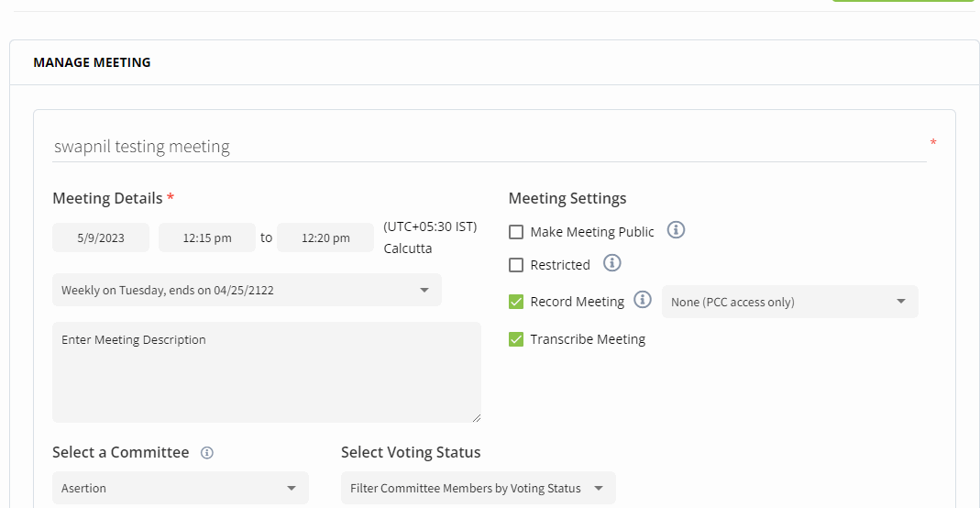The image size is (980, 508).
Task: Open the Asertion committee dropdown
Action: (181, 488)
